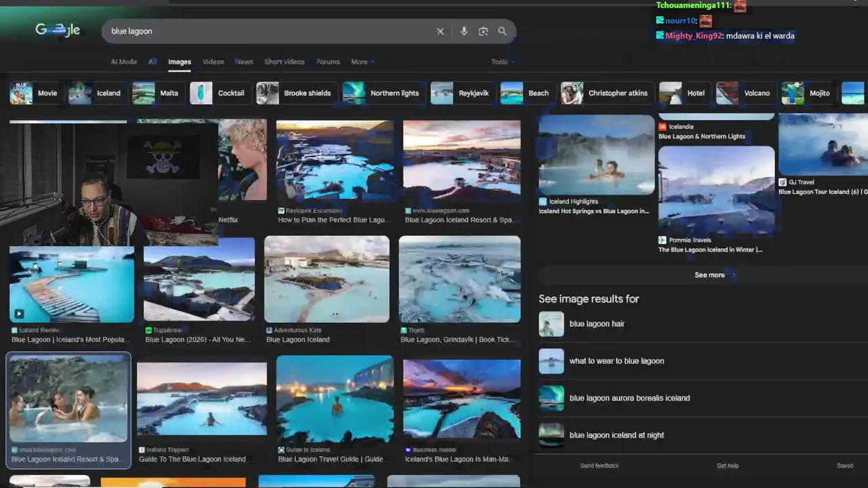Viewport: 868px width, 488px height.
Task: Filter results by Cocktail chip
Action: (220, 93)
